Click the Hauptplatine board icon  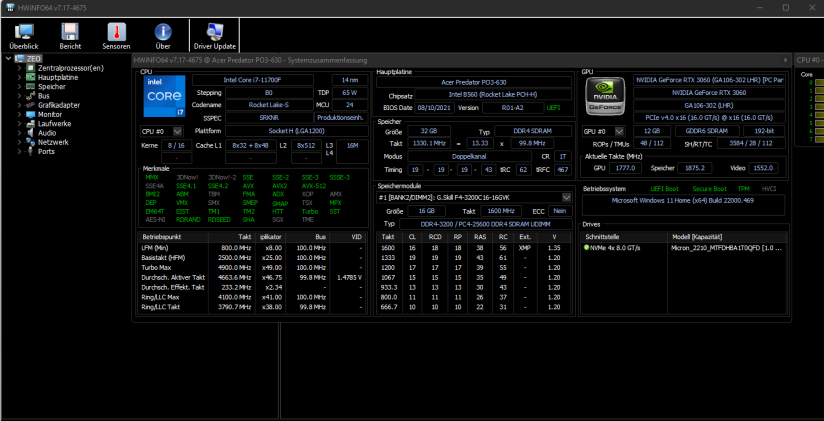click(30, 77)
